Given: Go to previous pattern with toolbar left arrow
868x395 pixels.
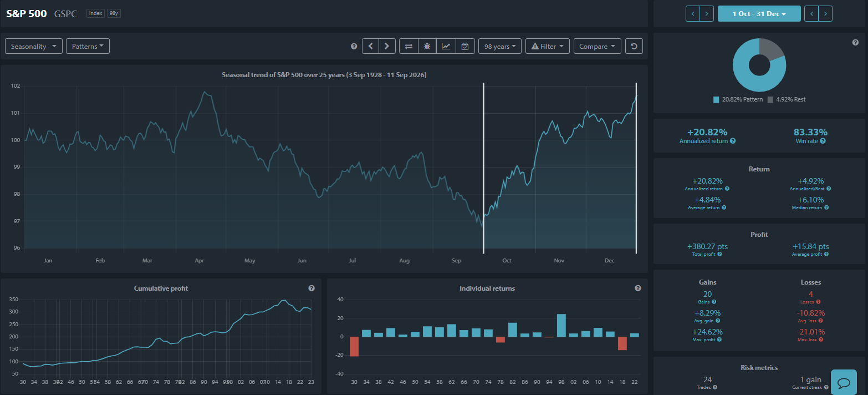Looking at the screenshot, I should point(371,46).
